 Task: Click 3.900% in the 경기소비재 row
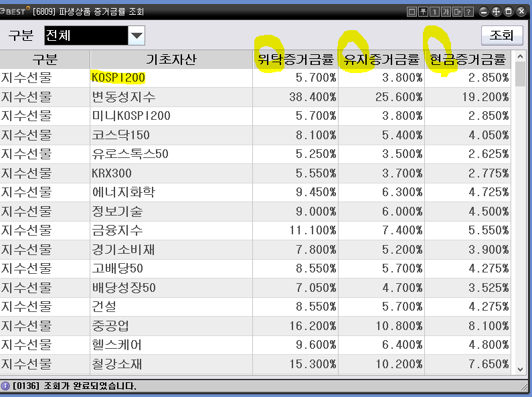[489, 250]
